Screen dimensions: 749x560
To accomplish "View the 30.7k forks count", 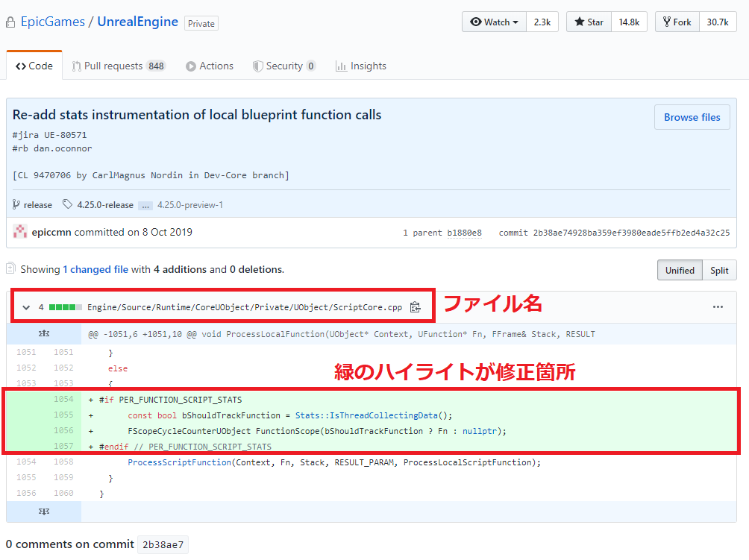I will [x=718, y=22].
